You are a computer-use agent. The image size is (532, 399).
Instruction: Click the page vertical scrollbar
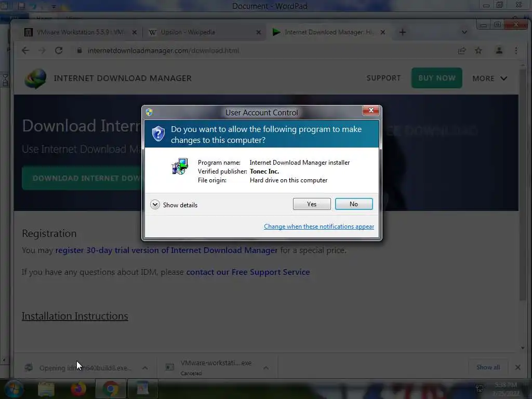coord(523,185)
